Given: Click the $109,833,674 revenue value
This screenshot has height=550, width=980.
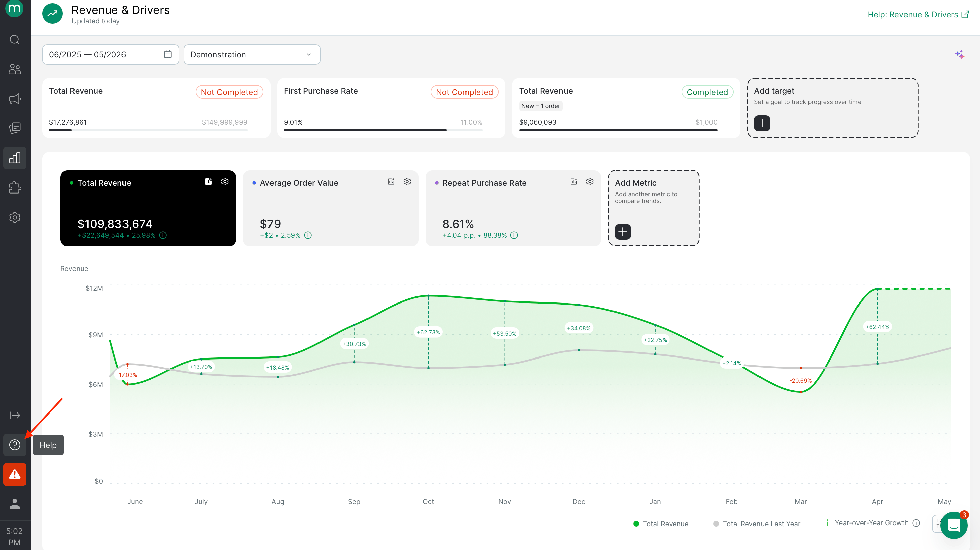Looking at the screenshot, I should click(x=114, y=224).
